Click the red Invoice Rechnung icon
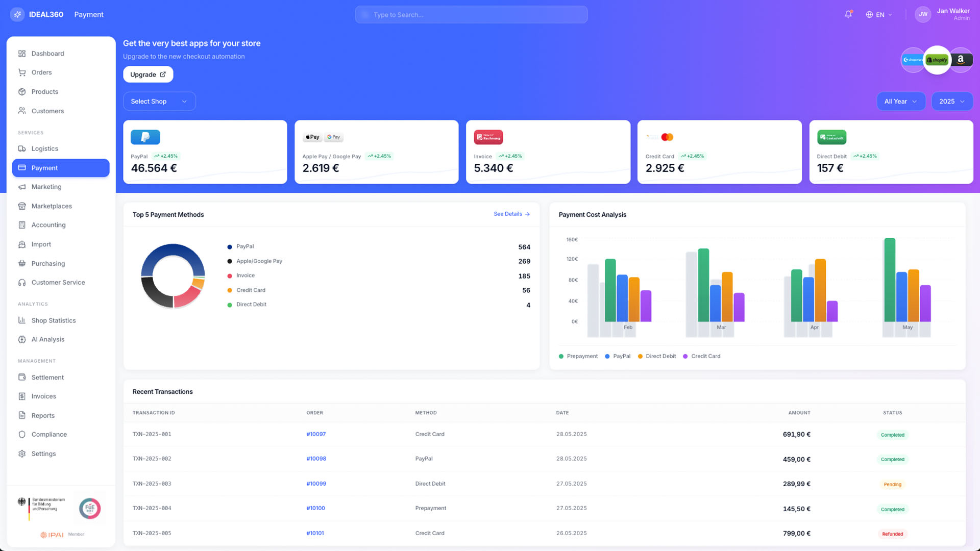Viewport: 980px width, 551px height. click(x=488, y=137)
